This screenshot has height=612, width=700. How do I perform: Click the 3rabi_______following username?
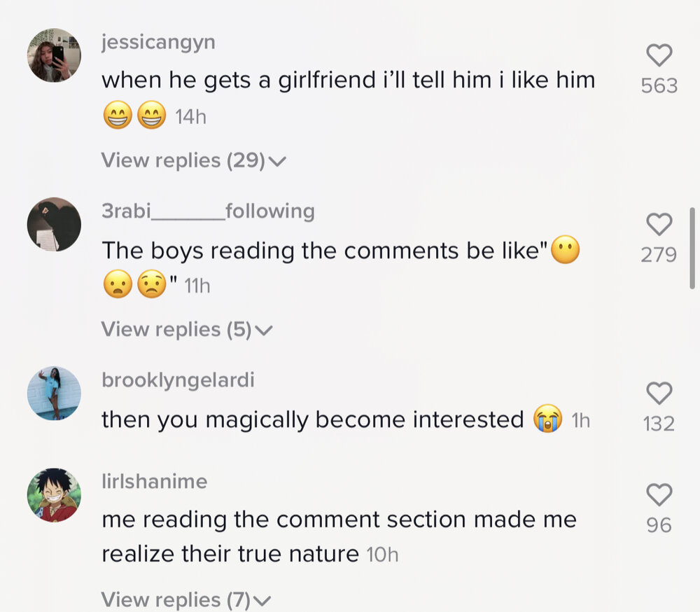tap(208, 211)
